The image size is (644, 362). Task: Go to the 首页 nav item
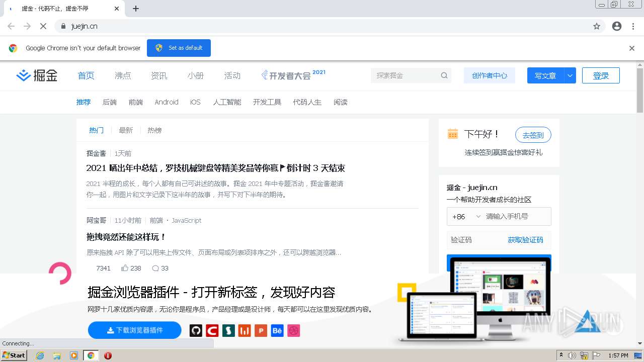[86, 75]
